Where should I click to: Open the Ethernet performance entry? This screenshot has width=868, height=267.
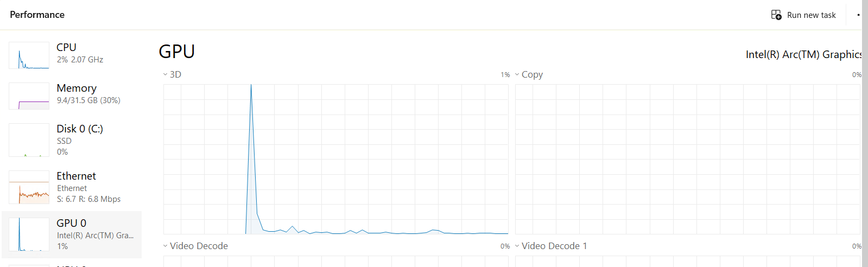[x=77, y=176]
